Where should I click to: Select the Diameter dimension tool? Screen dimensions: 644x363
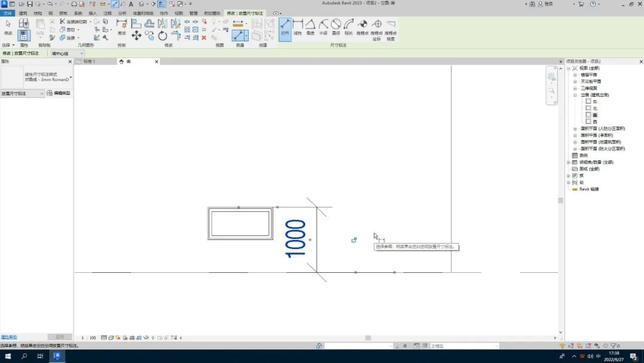336,27
